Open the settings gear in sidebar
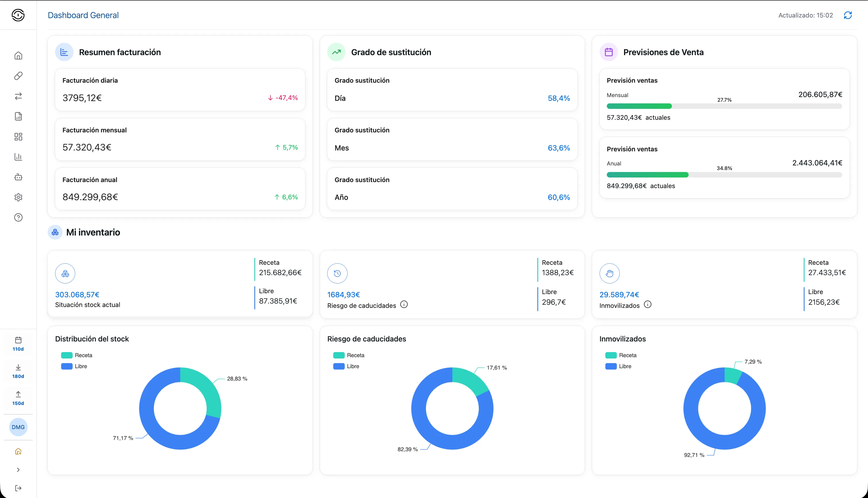 [x=18, y=197]
